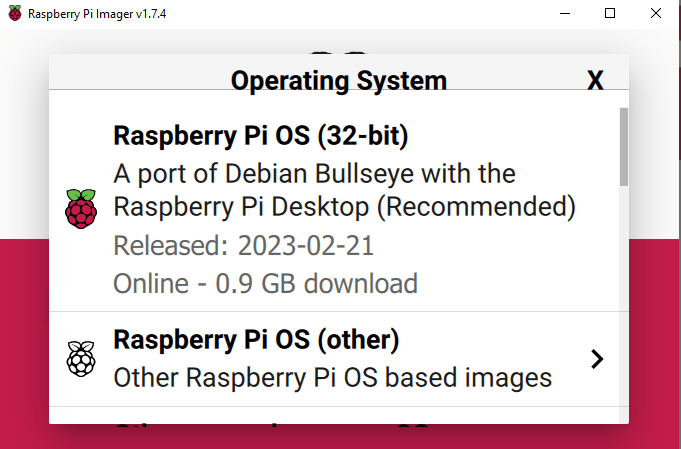The width and height of the screenshot is (681, 449).
Task: Click the scrollbar track below the thumb
Action: click(x=624, y=300)
